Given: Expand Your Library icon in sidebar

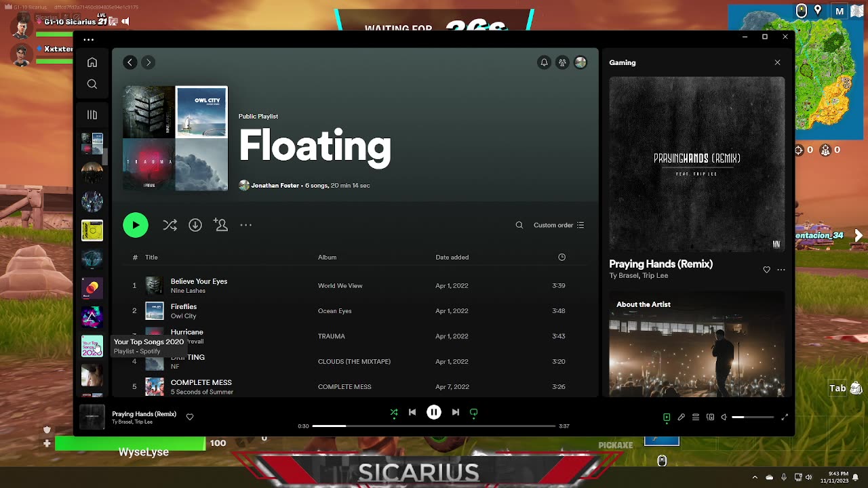Looking at the screenshot, I should coord(92,115).
